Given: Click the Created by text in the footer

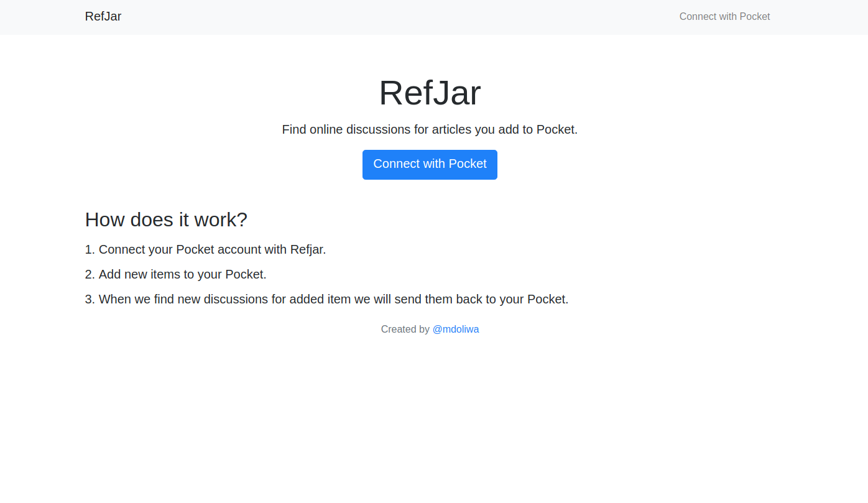Looking at the screenshot, I should (405, 329).
